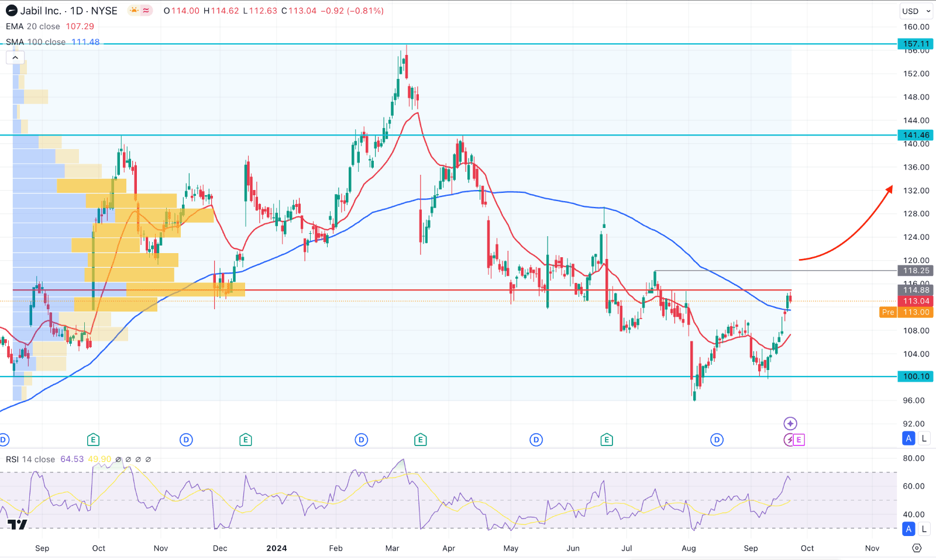Image resolution: width=936 pixels, height=560 pixels.
Task: Click the 132.00 price axis value
Action: tap(916, 191)
